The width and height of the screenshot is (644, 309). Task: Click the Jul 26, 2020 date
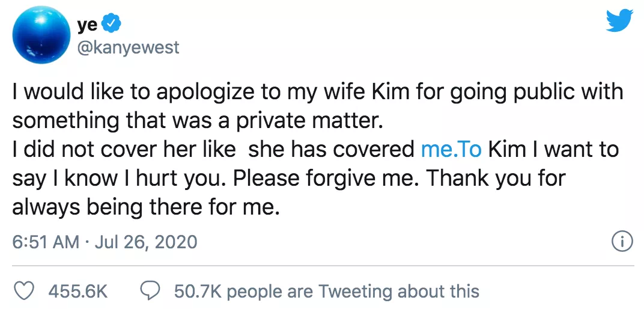(146, 242)
